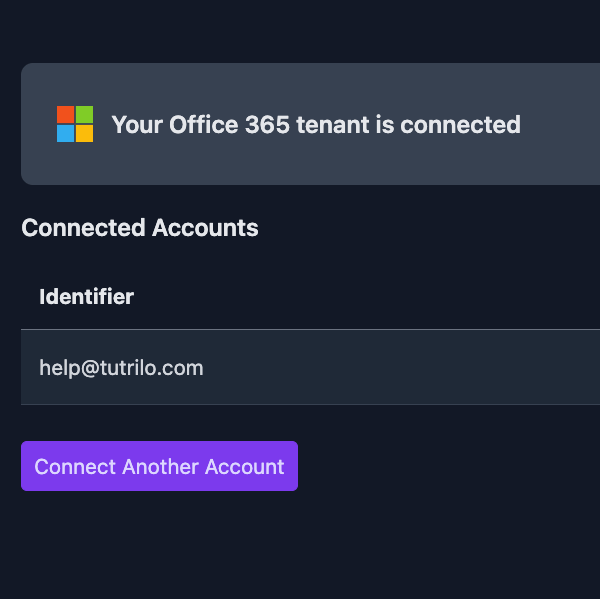Viewport: 600px width, 599px height.
Task: Click the Connected Accounts heading
Action: [x=140, y=228]
